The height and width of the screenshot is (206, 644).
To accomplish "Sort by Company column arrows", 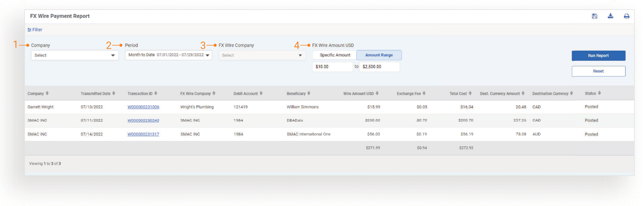I will [47, 93].
